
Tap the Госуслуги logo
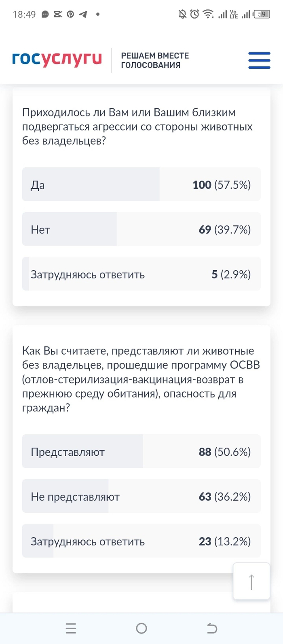click(57, 59)
